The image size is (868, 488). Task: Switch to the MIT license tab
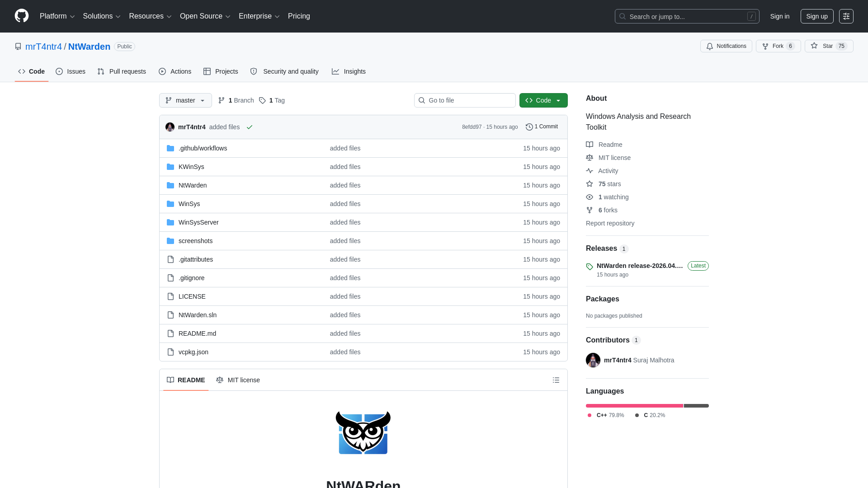click(x=238, y=380)
